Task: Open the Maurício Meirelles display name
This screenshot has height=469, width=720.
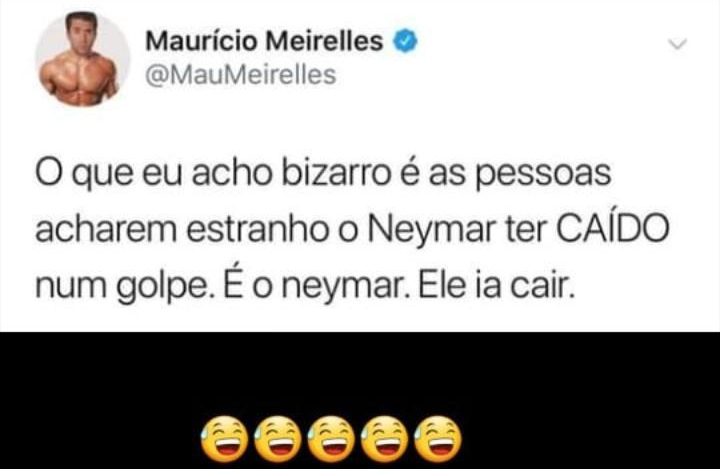Action: tap(264, 40)
